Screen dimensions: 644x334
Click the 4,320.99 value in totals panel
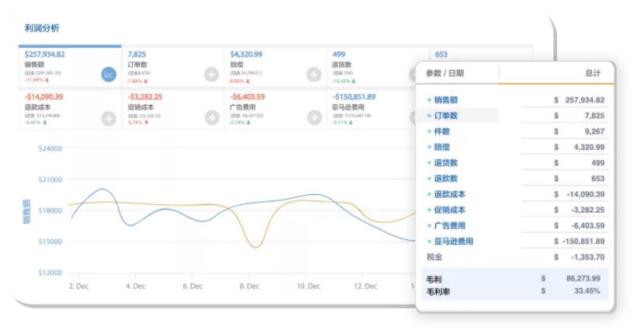tap(590, 147)
